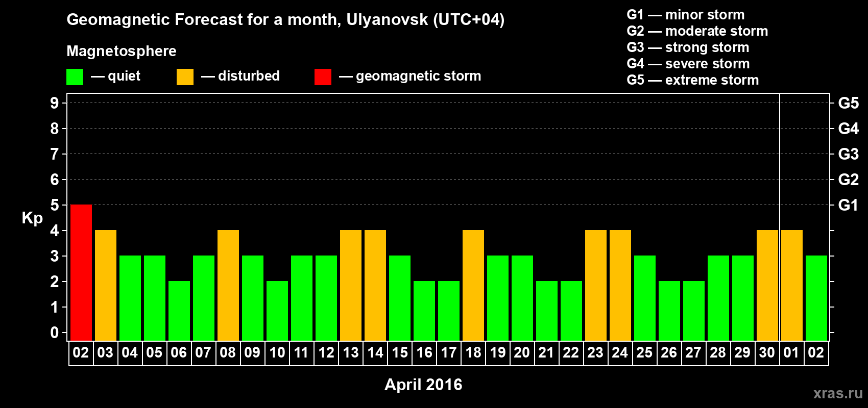Click the yellow bar for day 18
868x408 pixels.
[x=473, y=286]
